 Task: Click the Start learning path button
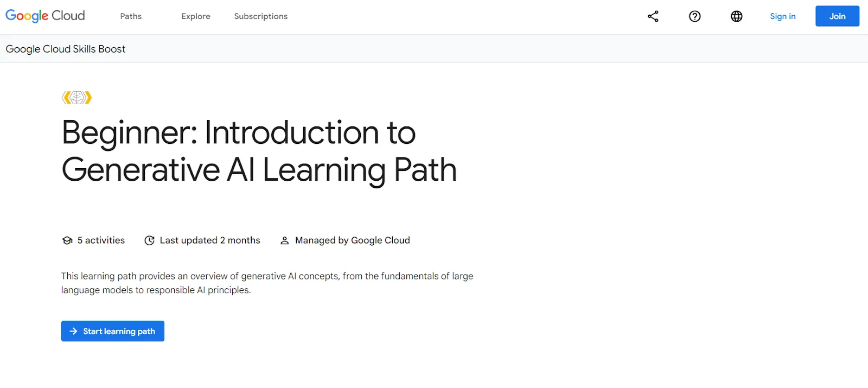pos(113,331)
